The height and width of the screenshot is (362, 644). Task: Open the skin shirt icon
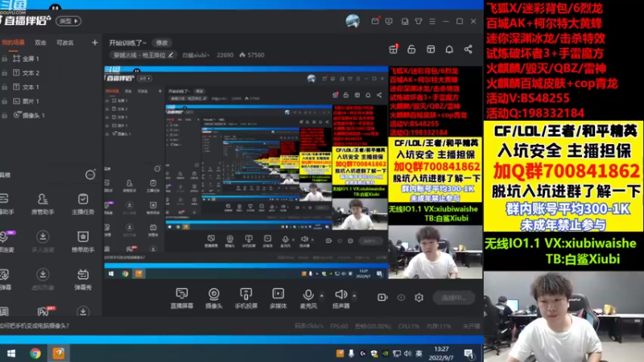(419, 21)
